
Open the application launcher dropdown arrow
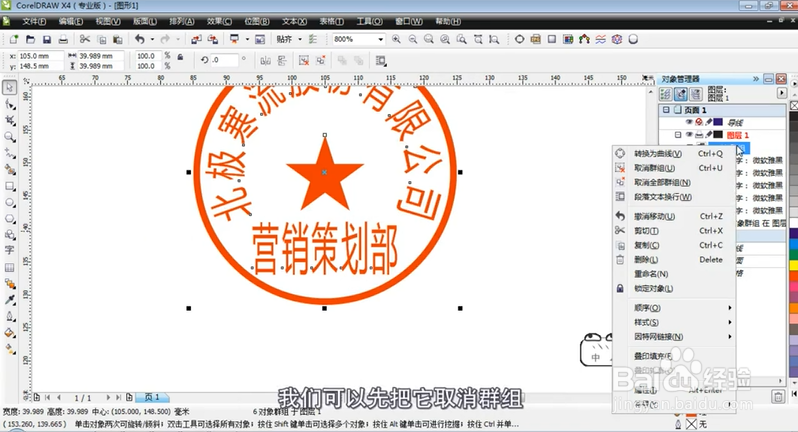247,39
